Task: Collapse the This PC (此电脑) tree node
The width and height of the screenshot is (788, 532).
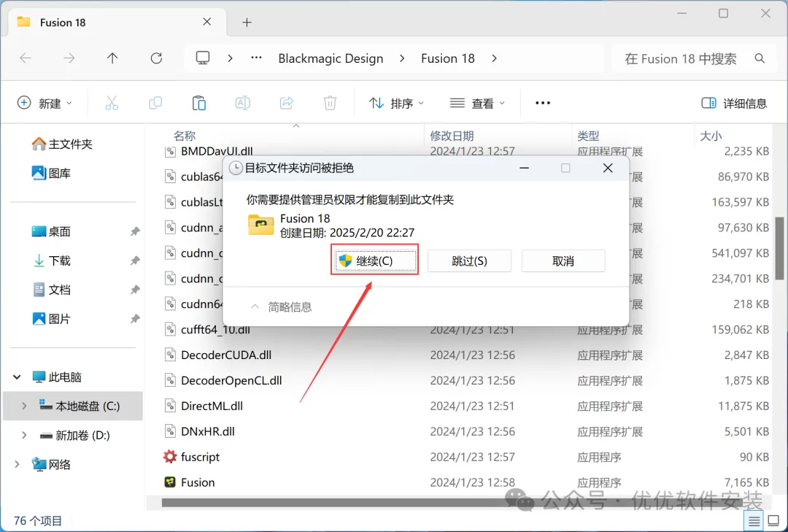Action: 17,377
